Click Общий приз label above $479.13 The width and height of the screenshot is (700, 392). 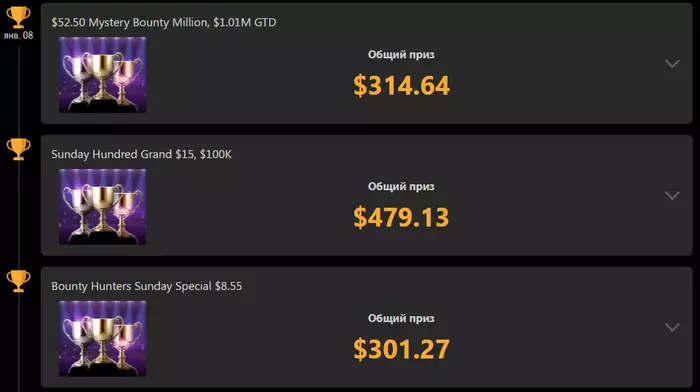401,186
